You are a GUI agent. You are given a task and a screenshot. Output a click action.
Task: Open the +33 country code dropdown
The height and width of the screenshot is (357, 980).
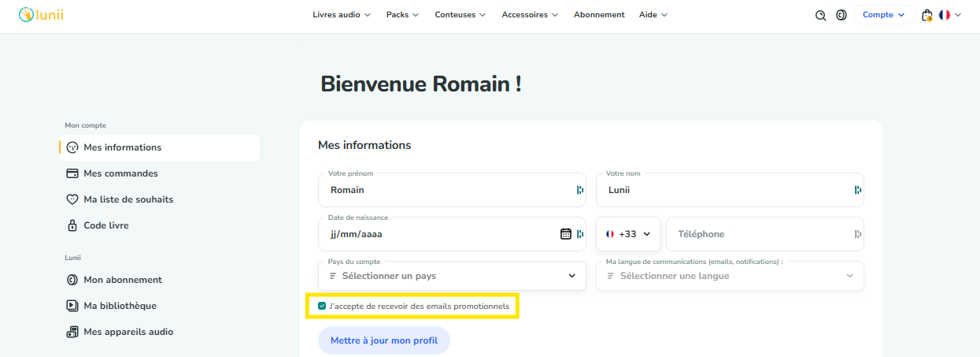[x=628, y=234]
